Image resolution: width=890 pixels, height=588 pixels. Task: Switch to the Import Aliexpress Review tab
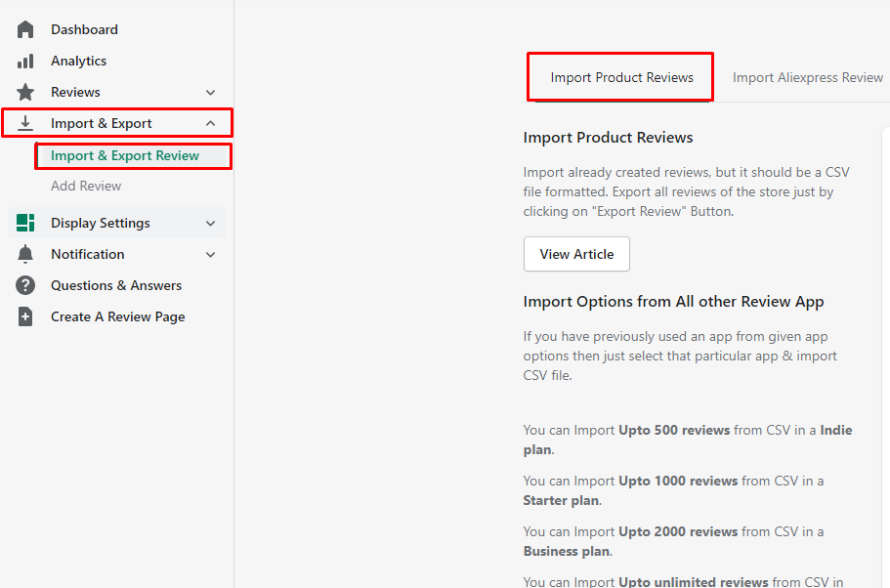point(807,76)
